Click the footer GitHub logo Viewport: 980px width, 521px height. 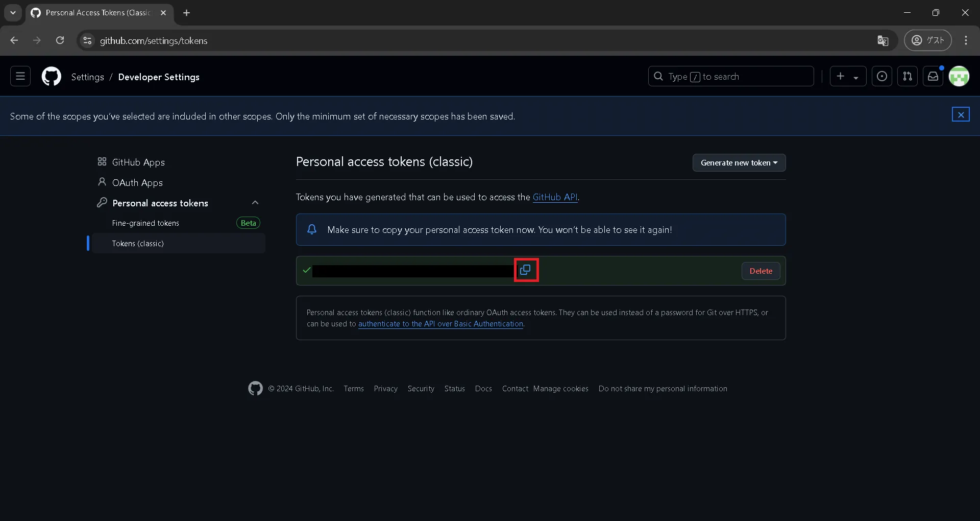click(255, 389)
